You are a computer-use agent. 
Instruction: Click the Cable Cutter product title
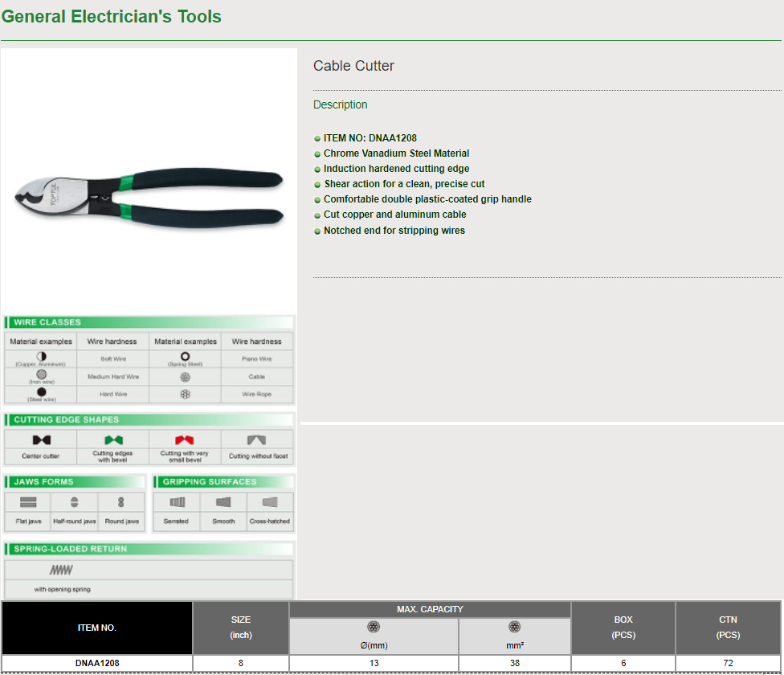coord(353,66)
